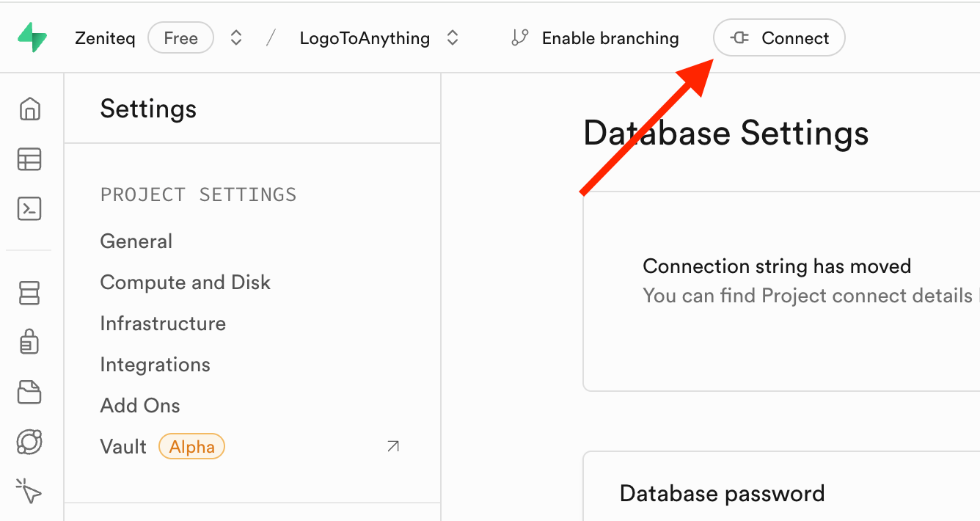Viewport: 980px width, 521px height.
Task: Select the Realtime orbit icon
Action: [29, 442]
